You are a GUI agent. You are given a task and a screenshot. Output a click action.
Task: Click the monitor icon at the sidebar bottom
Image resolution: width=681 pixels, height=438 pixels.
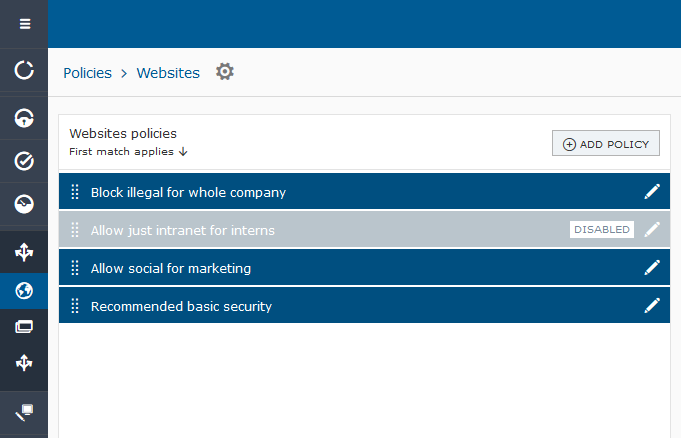click(x=24, y=410)
